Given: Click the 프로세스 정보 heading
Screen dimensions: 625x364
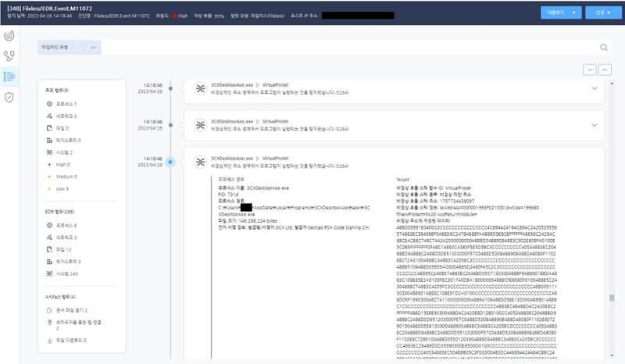Looking at the screenshot, I should click(230, 180).
